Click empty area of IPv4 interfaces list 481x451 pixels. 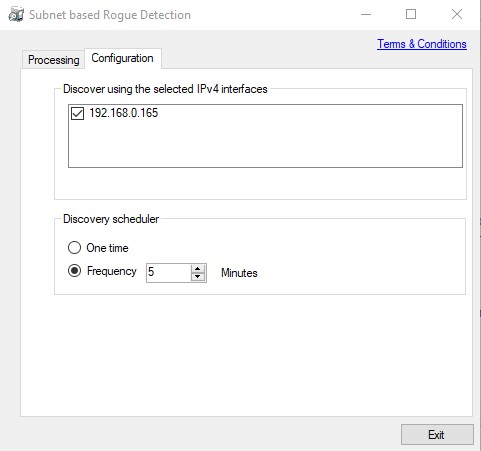pyautogui.click(x=265, y=143)
